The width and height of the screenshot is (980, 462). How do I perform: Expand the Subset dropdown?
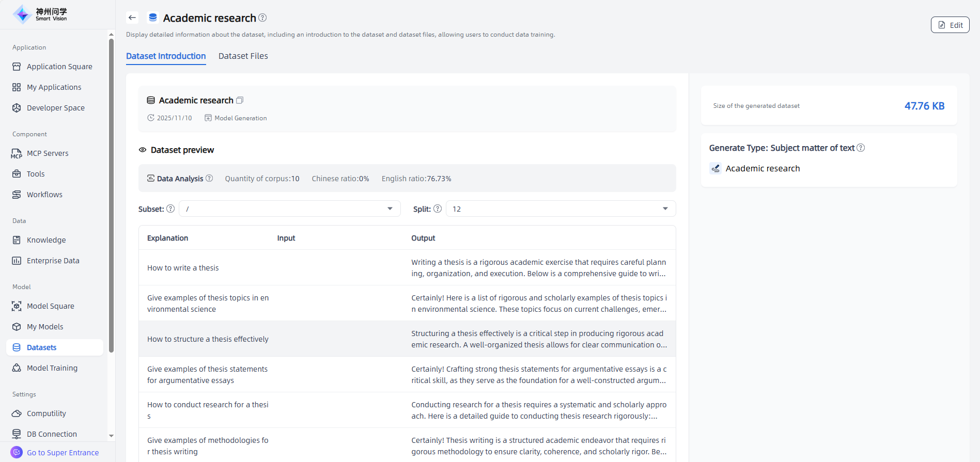click(289, 209)
